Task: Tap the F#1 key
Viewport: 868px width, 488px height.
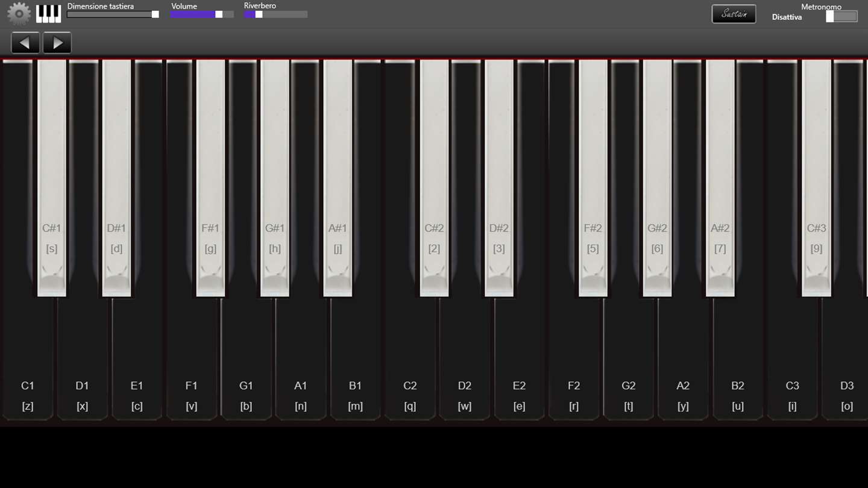Action: tap(210, 178)
